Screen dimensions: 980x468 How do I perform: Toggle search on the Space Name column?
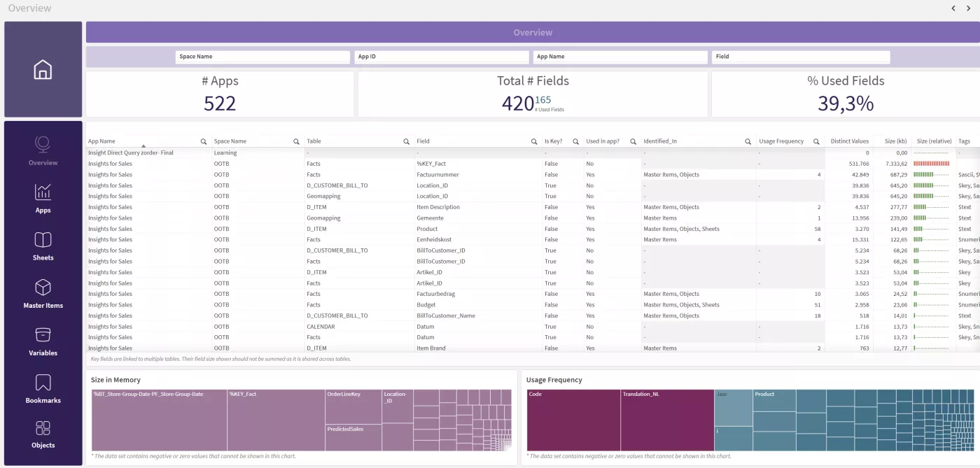click(297, 141)
